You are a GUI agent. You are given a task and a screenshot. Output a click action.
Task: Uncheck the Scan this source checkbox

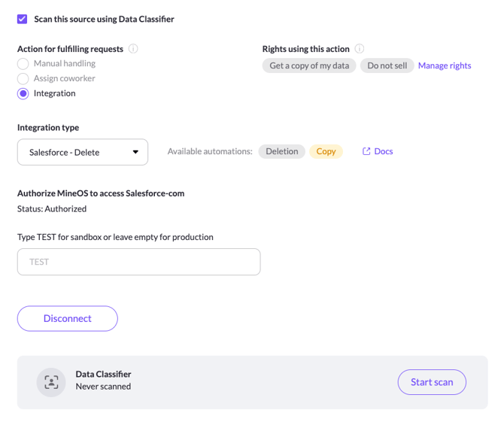[23, 19]
